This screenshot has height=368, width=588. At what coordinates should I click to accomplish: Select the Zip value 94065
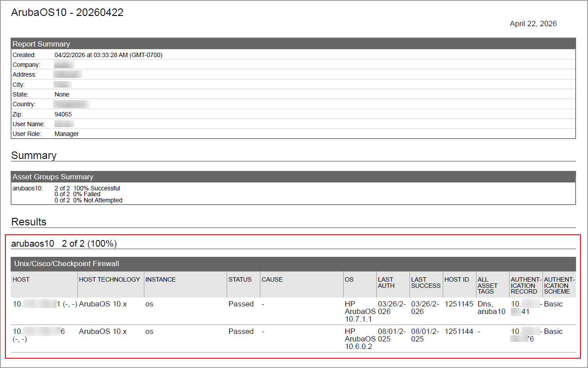tap(63, 114)
